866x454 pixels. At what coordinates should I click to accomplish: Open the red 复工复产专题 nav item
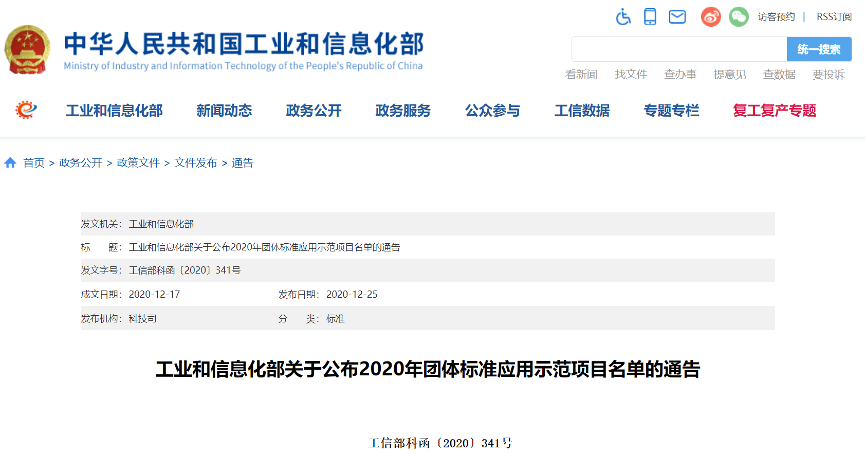click(x=775, y=110)
